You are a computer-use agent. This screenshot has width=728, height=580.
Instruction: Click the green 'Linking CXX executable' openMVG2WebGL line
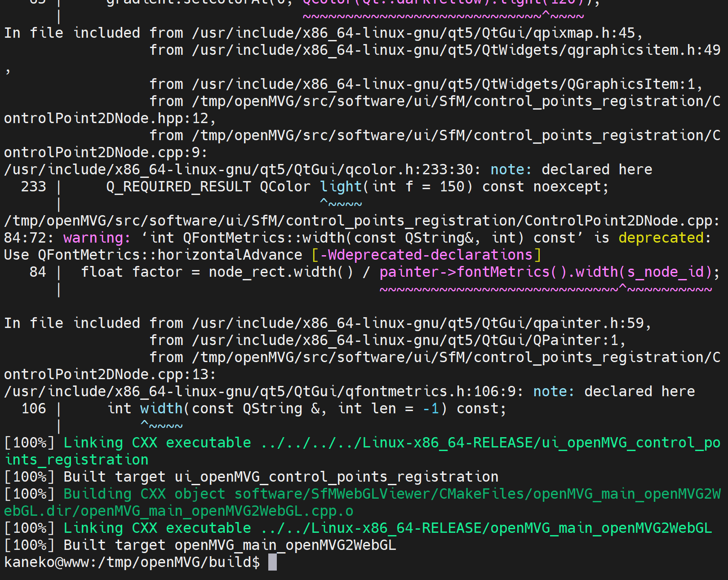click(x=358, y=528)
